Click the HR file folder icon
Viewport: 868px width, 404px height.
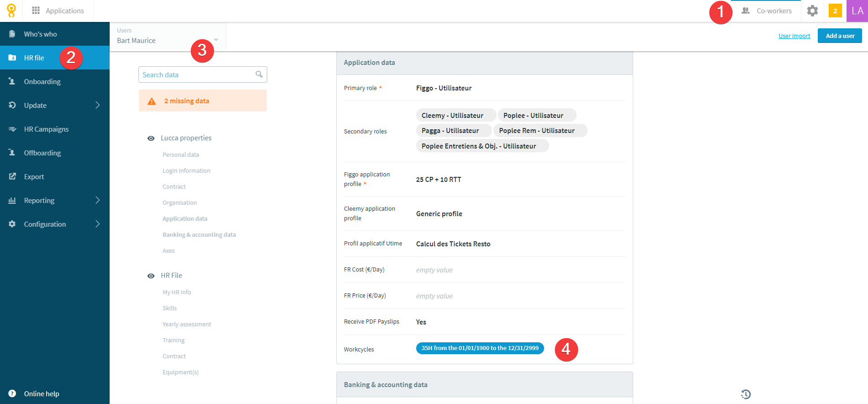point(12,58)
